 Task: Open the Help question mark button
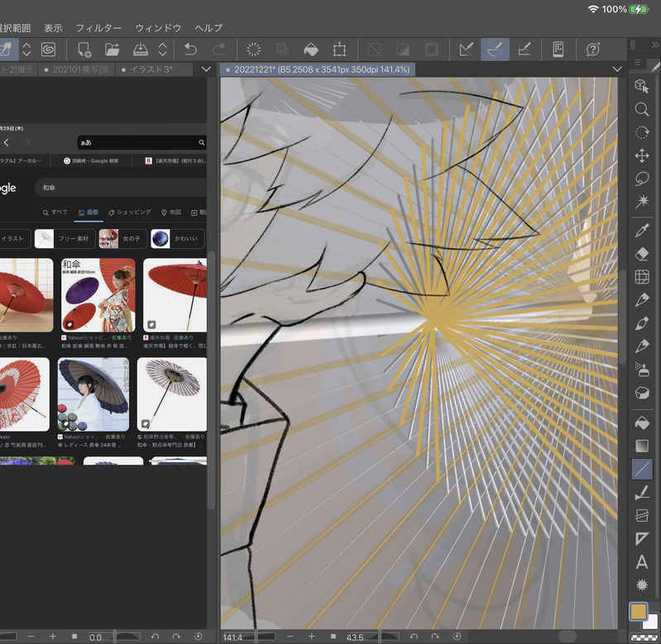pyautogui.click(x=593, y=50)
